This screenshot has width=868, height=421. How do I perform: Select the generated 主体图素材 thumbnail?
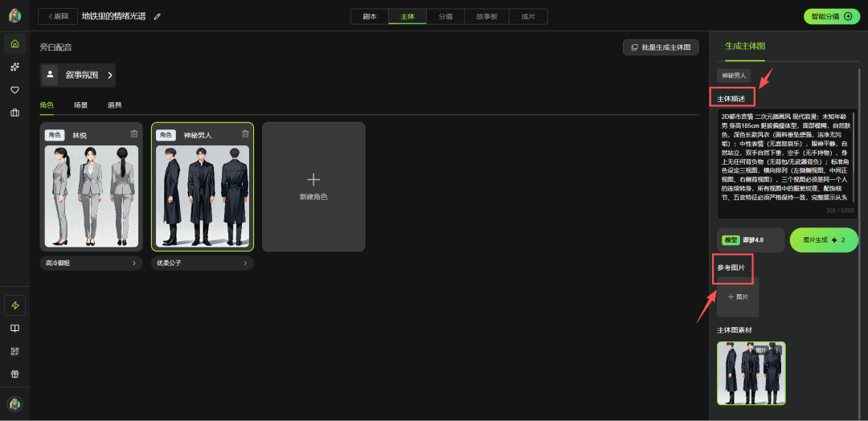point(751,373)
